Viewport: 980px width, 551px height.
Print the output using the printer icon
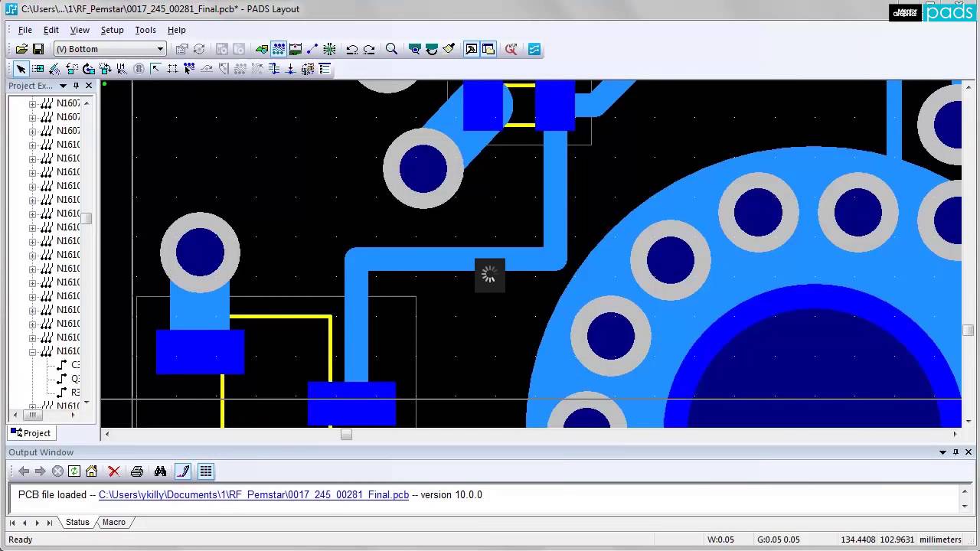coord(137,471)
